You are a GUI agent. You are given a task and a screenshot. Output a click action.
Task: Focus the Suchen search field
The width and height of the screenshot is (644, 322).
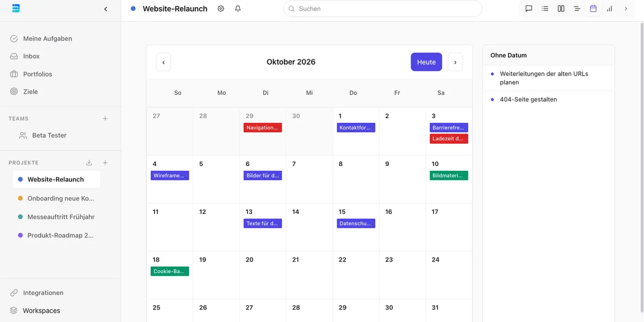(x=383, y=9)
